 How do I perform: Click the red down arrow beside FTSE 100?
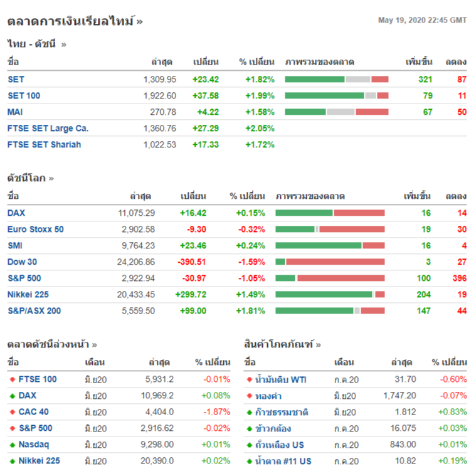click(x=12, y=379)
